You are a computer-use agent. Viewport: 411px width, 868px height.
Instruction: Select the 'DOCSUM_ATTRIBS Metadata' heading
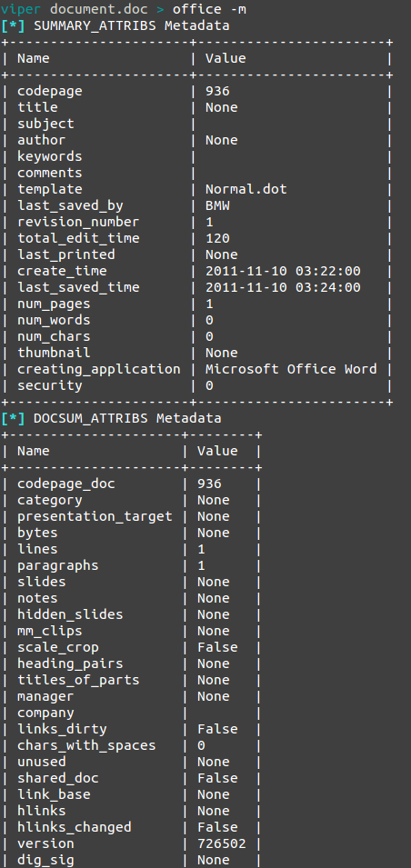click(127, 418)
